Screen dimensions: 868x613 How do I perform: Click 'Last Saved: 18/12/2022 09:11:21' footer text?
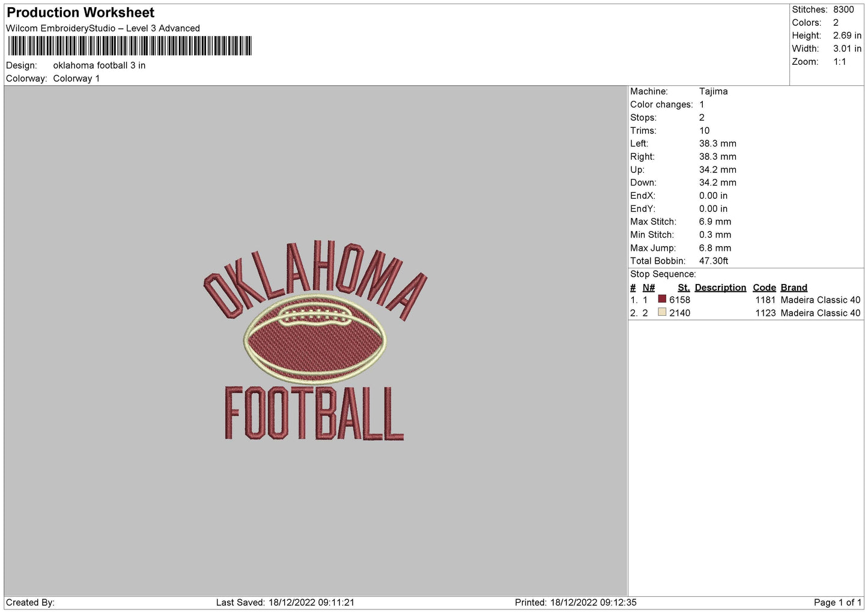(285, 602)
